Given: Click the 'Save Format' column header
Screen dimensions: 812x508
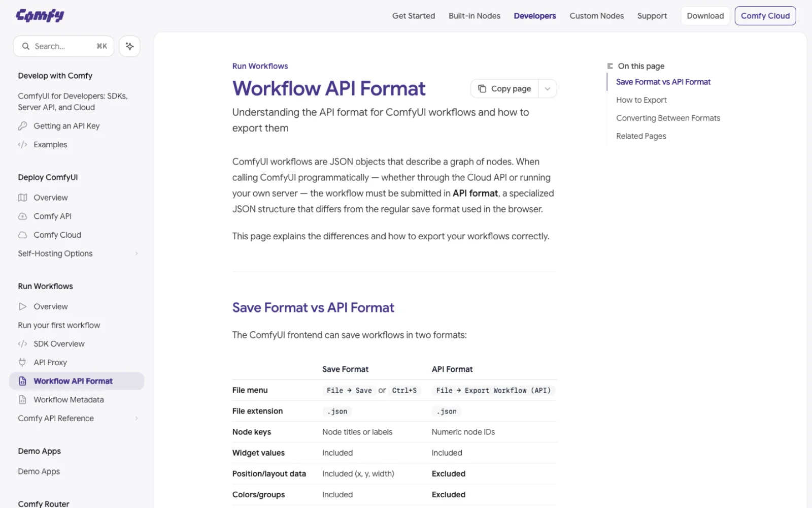Looking at the screenshot, I should 345,369.
